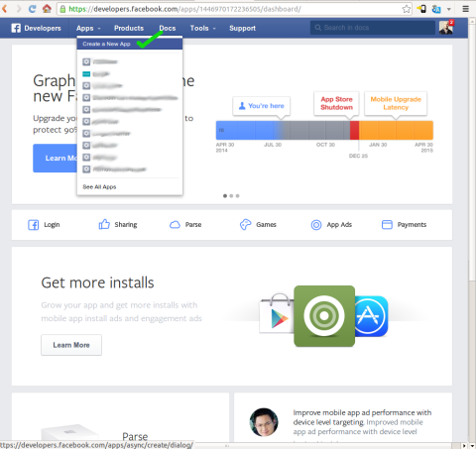Open the Games product icon
The image size is (476, 449).
245,225
